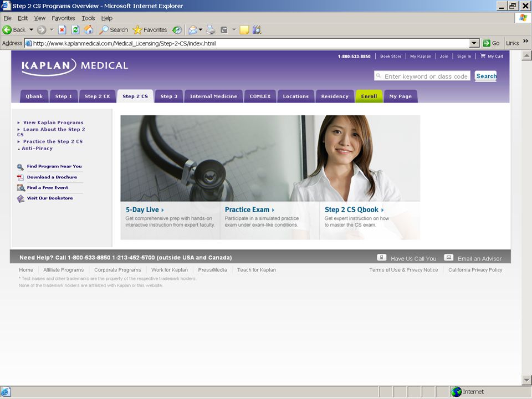Open the View menu

pos(40,18)
